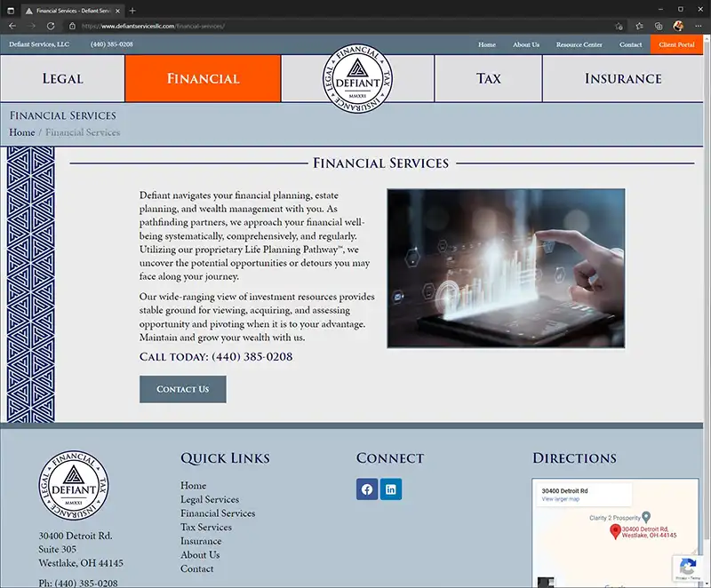Open the Legal main navigation tab
The width and height of the screenshot is (711, 588).
pos(62,78)
